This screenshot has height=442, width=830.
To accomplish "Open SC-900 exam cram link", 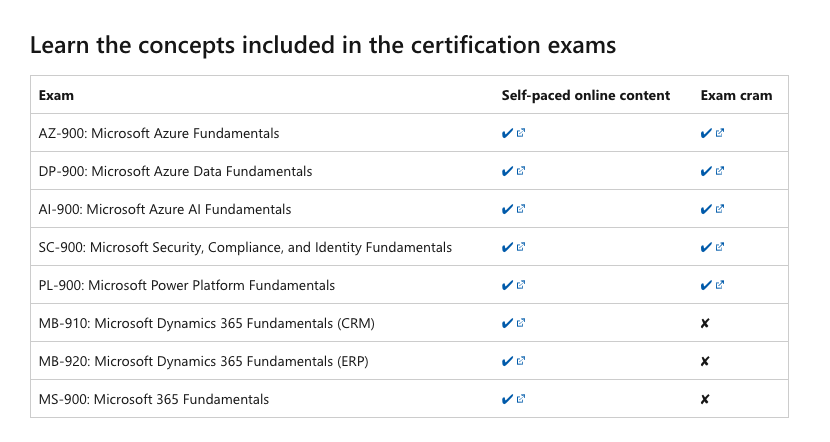I will (712, 247).
